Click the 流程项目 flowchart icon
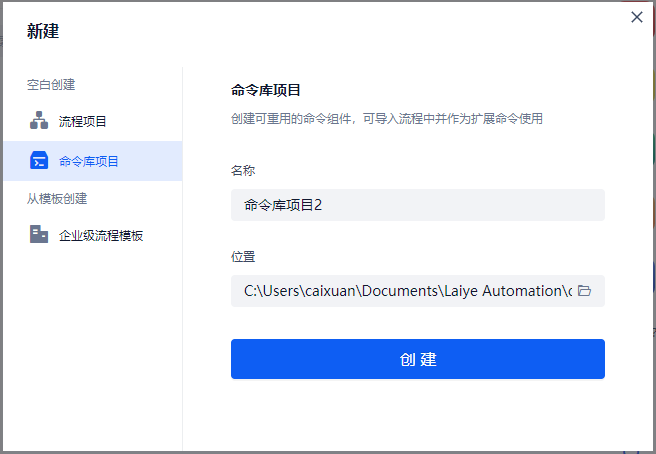This screenshot has width=656, height=454. click(x=39, y=121)
